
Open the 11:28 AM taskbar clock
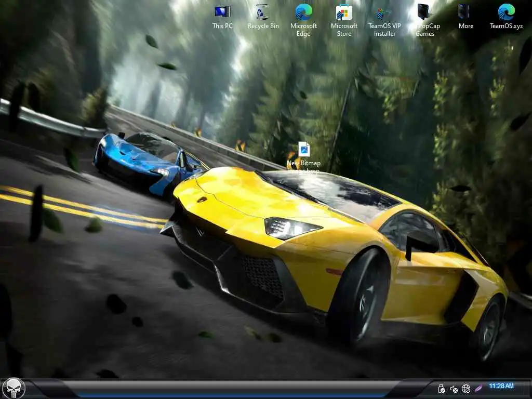501,386
